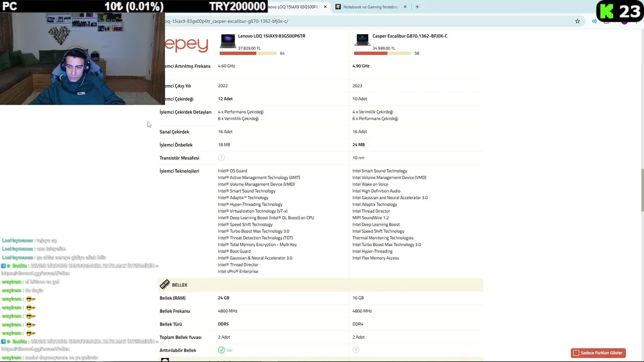Select the Lenovo '4.60 GHz' frequency value
644x362 pixels.
point(226,66)
